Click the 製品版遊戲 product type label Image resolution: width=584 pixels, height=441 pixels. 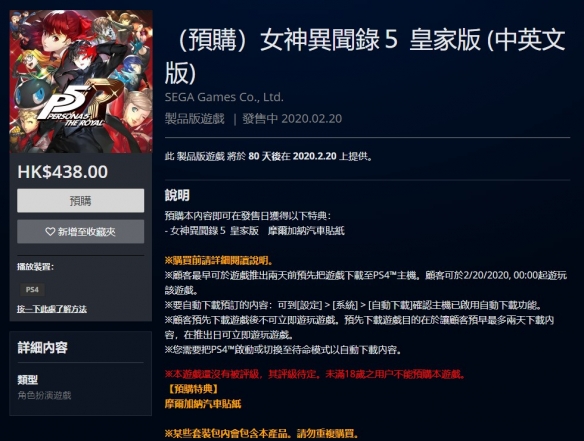[195, 119]
